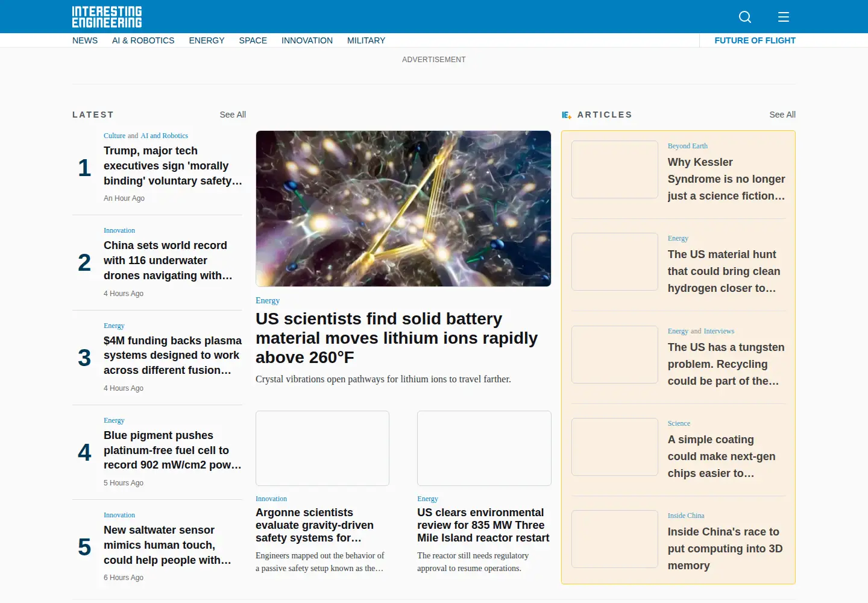868x603 pixels.
Task: See all Latest stories
Action: pyautogui.click(x=233, y=115)
